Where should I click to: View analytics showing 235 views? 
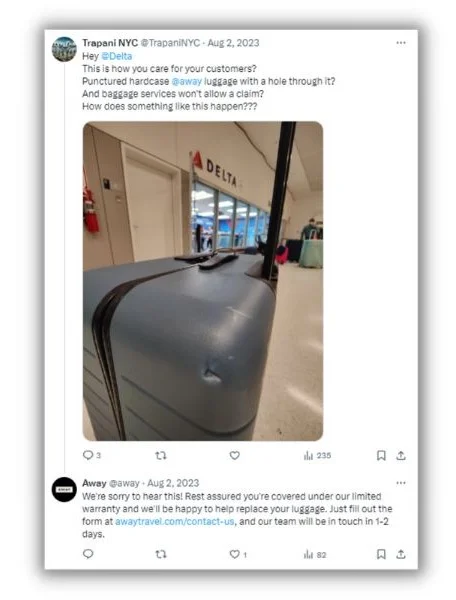tap(317, 455)
